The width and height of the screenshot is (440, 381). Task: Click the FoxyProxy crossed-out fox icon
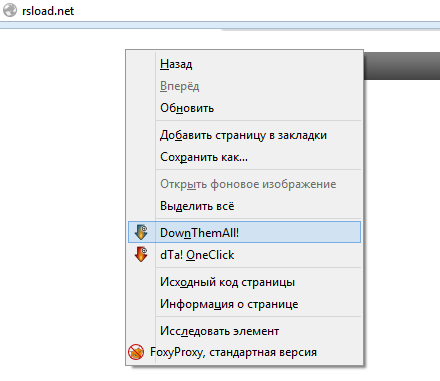coord(136,352)
